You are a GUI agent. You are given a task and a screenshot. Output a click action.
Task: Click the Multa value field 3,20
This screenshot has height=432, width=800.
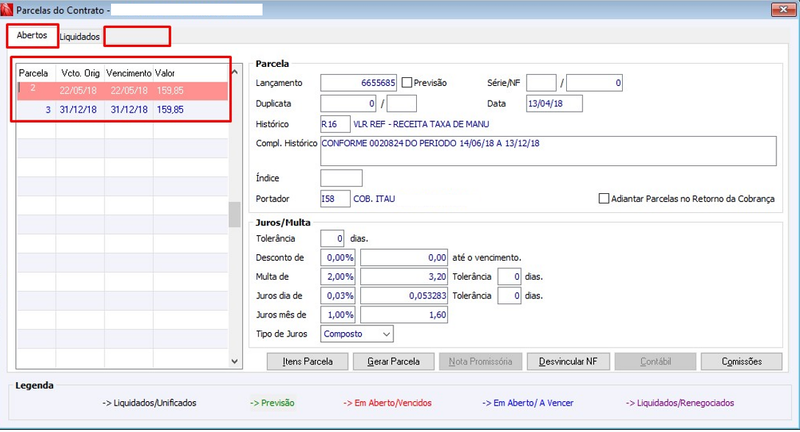click(404, 276)
